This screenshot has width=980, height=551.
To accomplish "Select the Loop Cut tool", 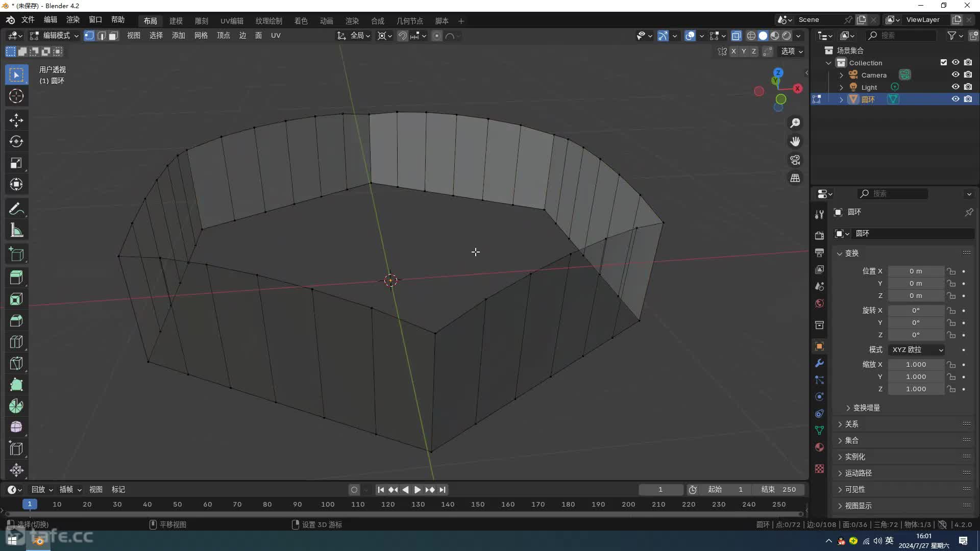I will [16, 342].
